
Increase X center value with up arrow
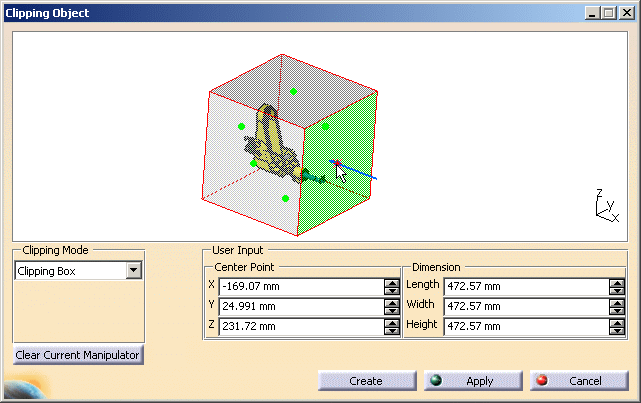(391, 282)
